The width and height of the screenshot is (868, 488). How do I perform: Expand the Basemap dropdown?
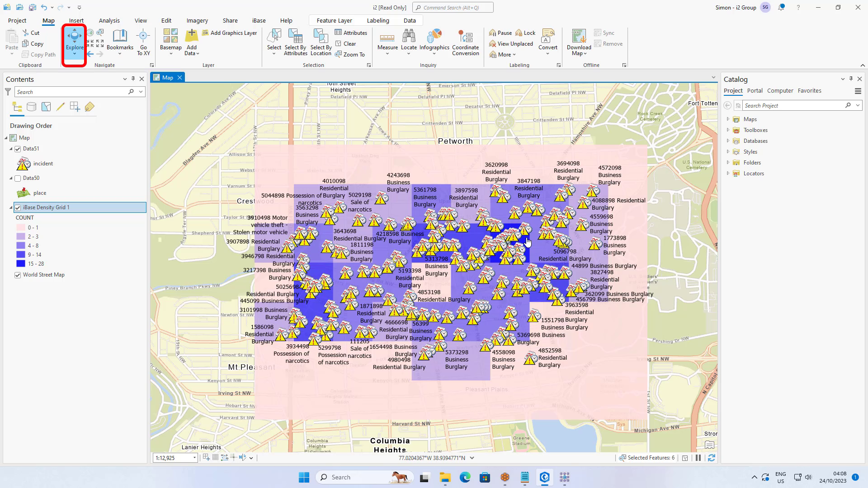170,53
